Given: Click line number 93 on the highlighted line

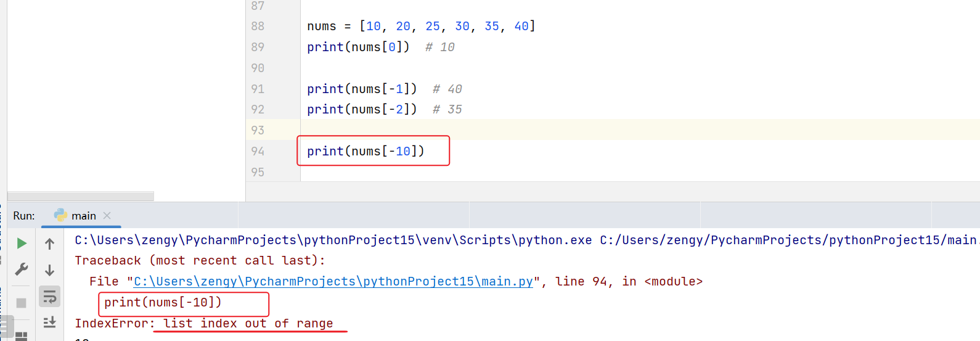Looking at the screenshot, I should [258, 130].
